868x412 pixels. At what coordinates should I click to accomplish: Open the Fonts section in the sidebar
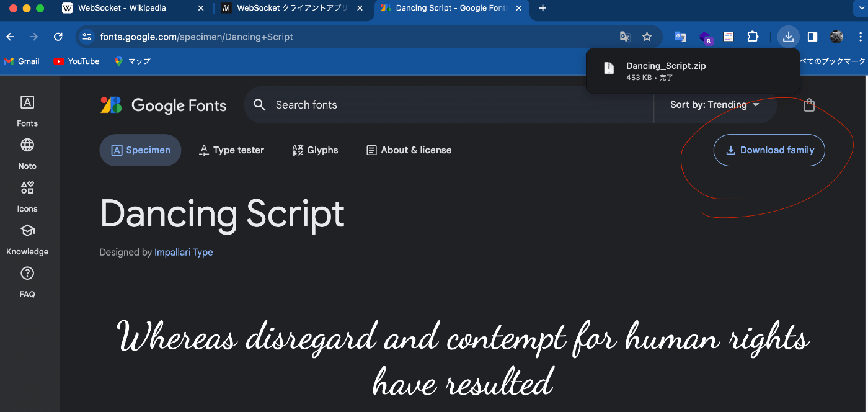coord(27,111)
